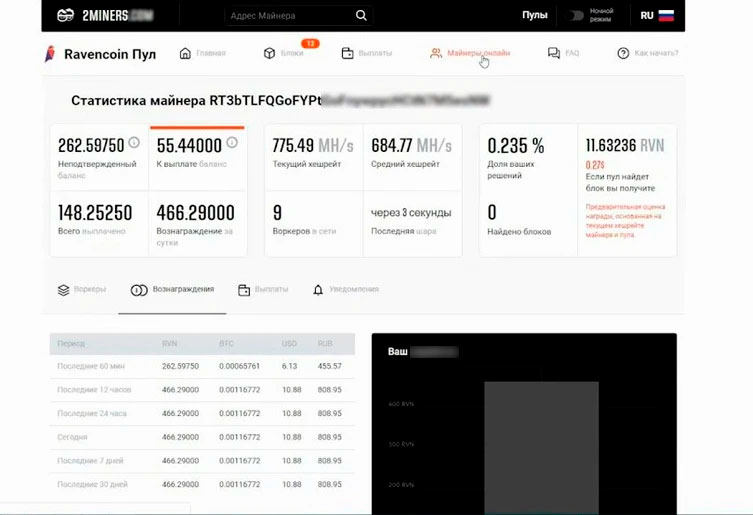This screenshot has height=515, width=753.
Task: Click the Блоки cube icon
Action: point(269,54)
